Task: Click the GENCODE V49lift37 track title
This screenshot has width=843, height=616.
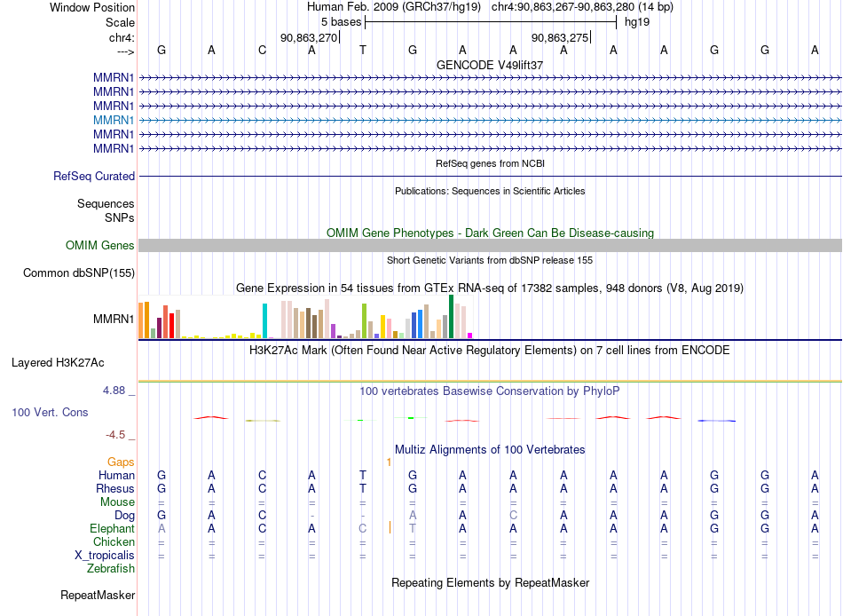Action: [x=490, y=65]
